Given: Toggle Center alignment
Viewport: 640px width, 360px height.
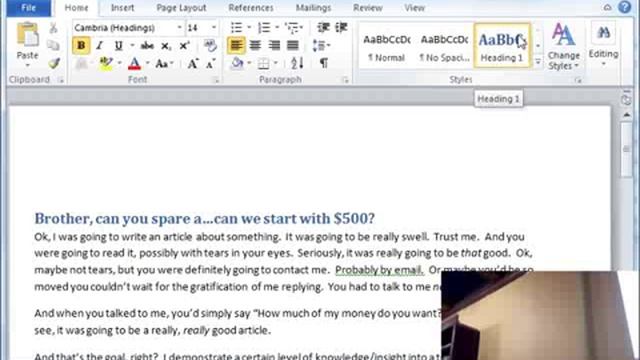Looking at the screenshot, I should click(255, 45).
